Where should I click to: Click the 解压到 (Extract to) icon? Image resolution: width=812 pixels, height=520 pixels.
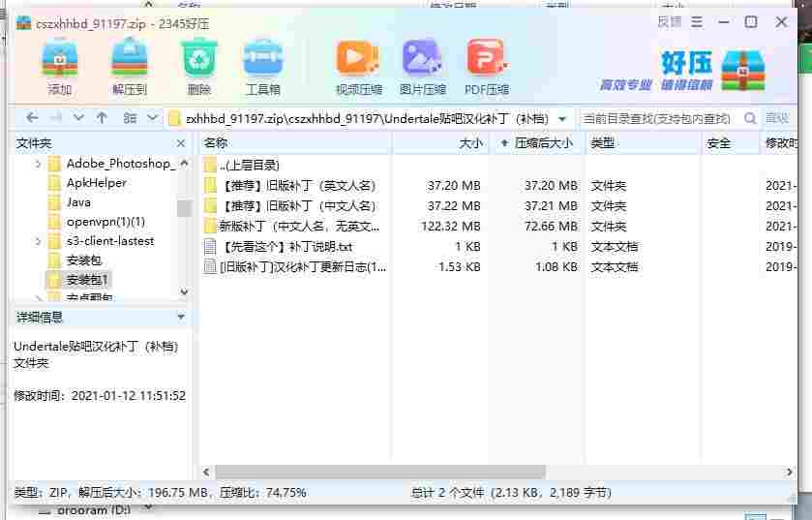point(130,66)
